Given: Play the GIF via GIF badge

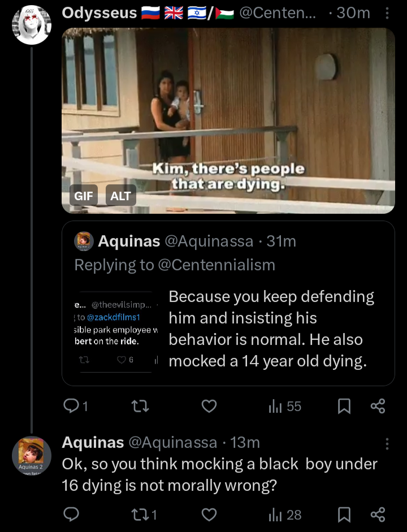Looking at the screenshot, I should 84,196.
